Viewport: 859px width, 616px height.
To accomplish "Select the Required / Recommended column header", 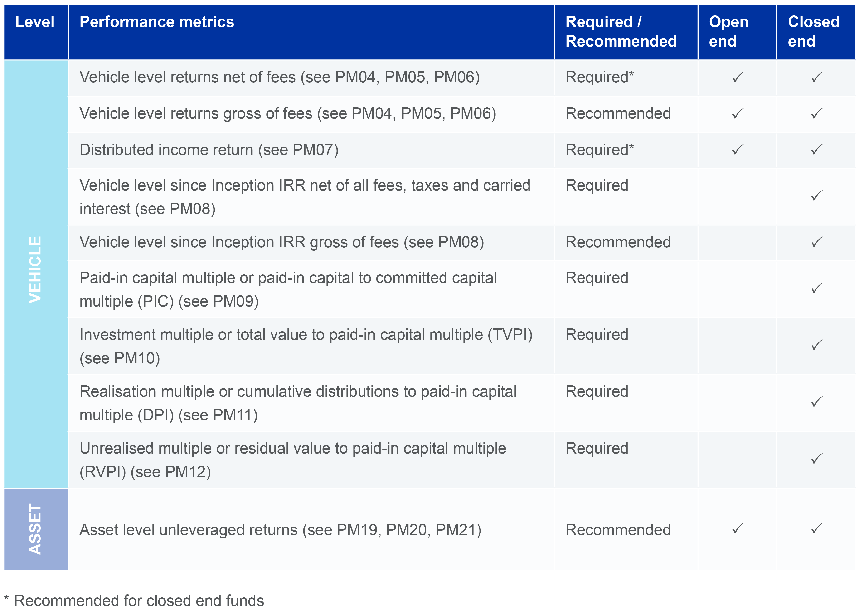I will tap(621, 31).
